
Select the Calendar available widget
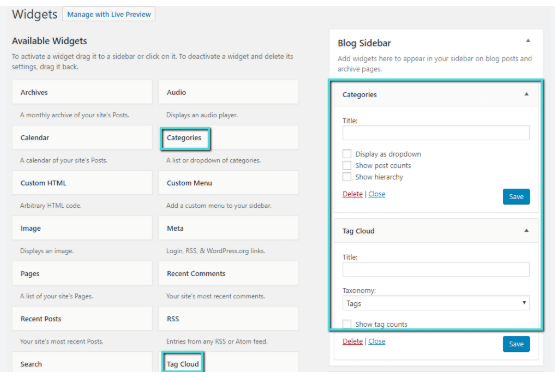pyautogui.click(x=82, y=137)
